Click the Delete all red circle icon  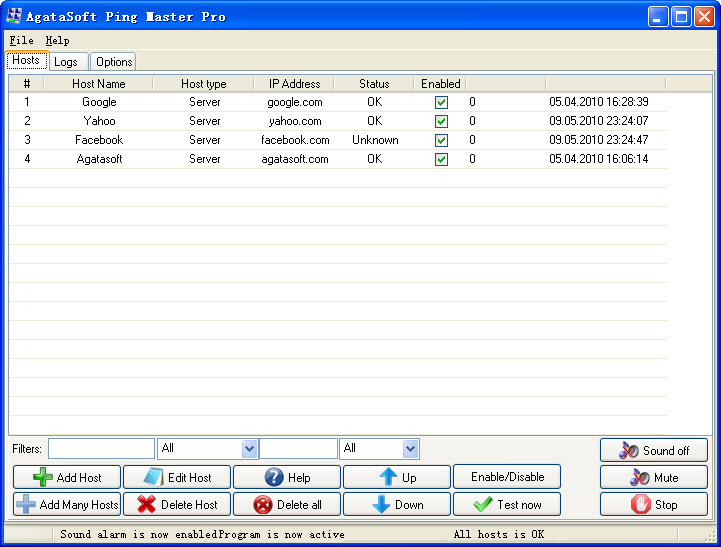click(x=263, y=505)
